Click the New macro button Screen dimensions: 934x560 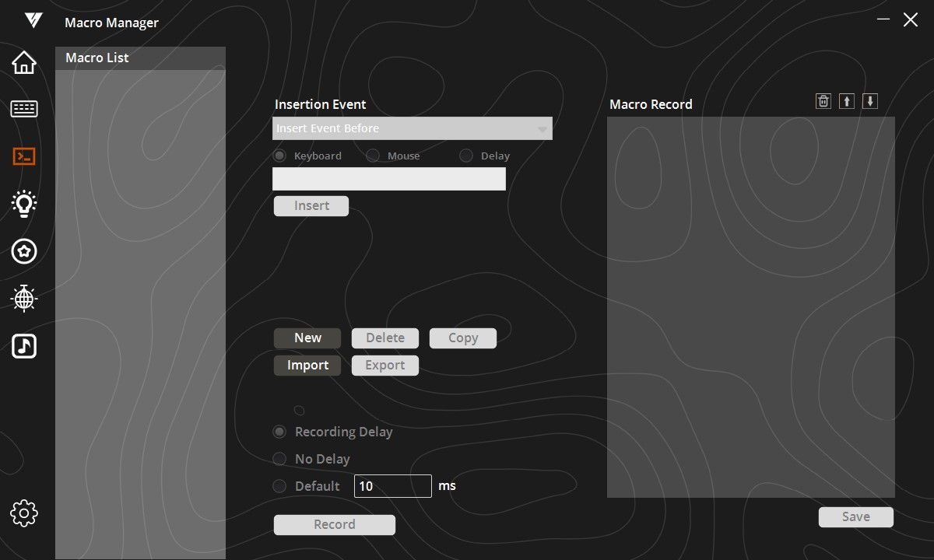click(x=307, y=338)
